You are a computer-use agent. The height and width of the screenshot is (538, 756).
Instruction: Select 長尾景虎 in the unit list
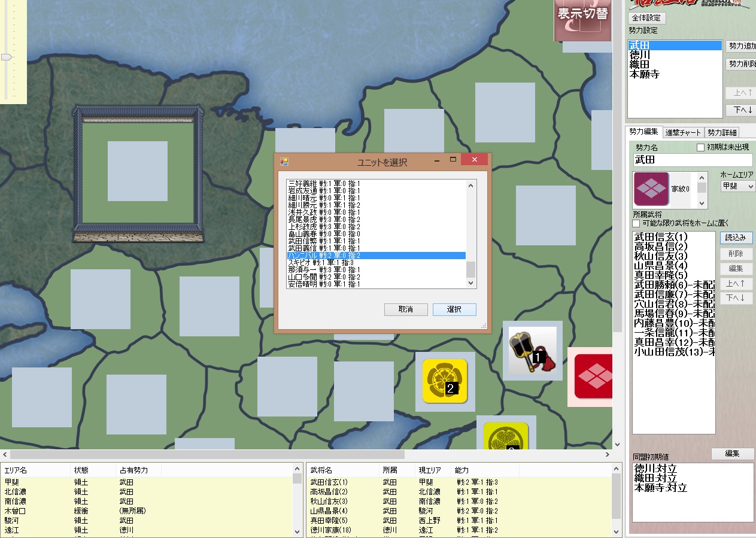coord(376,220)
